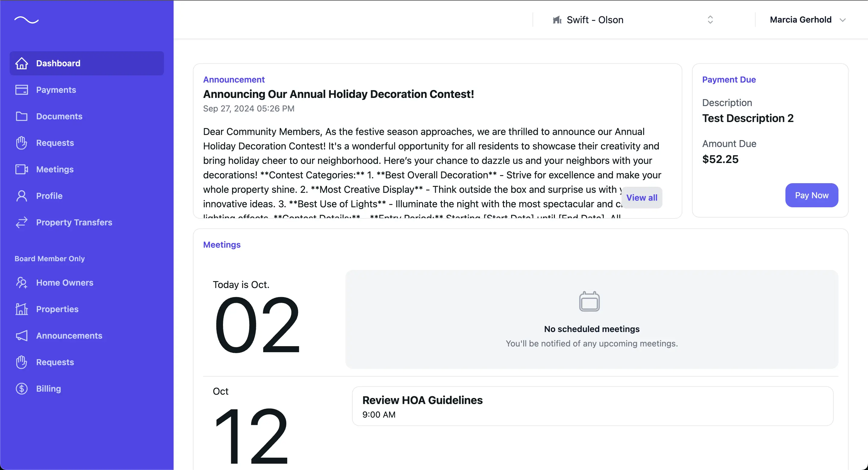The width and height of the screenshot is (868, 470).
Task: Navigate to Billing in the sidebar
Action: (48, 388)
